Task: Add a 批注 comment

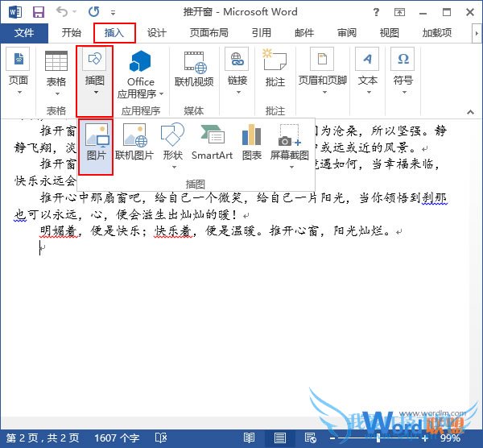Action: [x=275, y=68]
